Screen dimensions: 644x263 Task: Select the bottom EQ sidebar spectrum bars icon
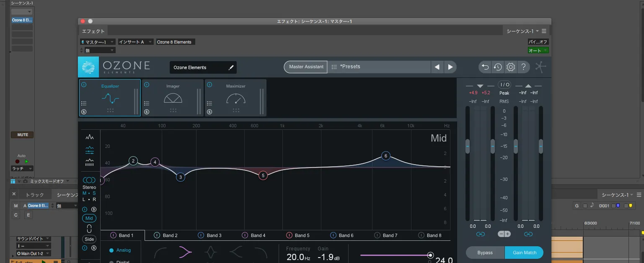pyautogui.click(x=89, y=162)
